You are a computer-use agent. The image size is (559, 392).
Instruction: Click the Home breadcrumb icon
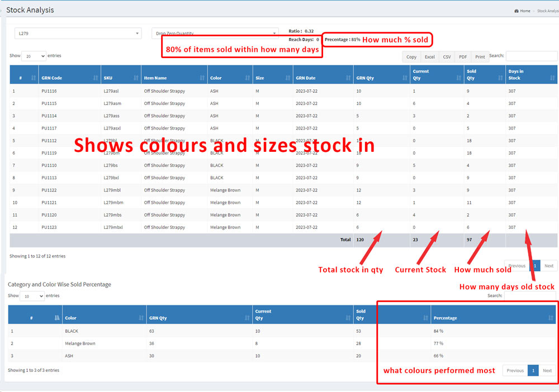point(517,11)
